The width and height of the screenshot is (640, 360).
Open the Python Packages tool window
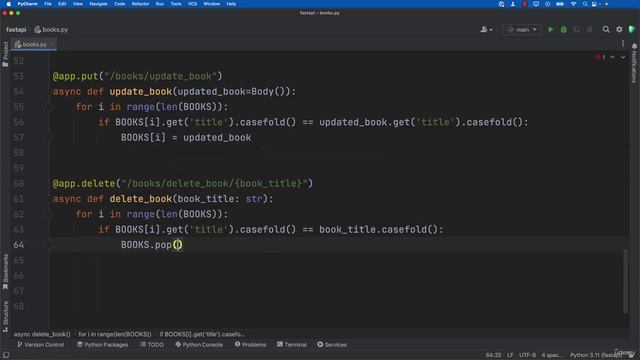click(x=102, y=345)
